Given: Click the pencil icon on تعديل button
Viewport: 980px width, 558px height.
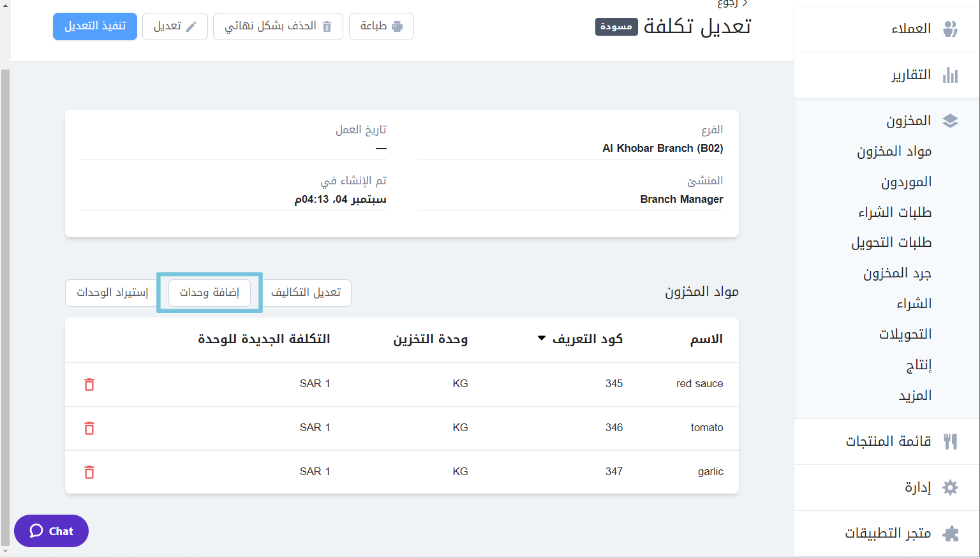Looking at the screenshot, I should pyautogui.click(x=191, y=26).
